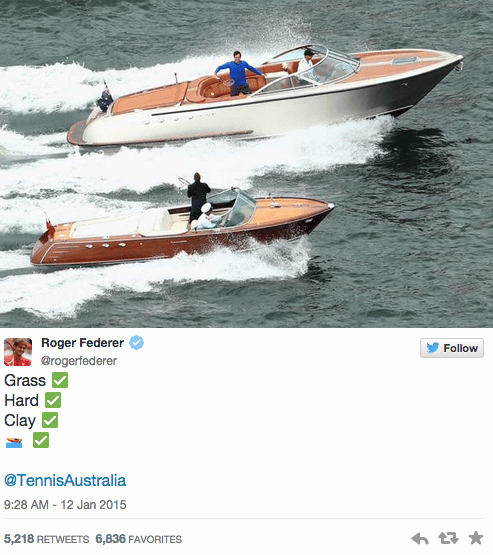Click the retweet icon
The image size is (493, 555).
coord(448,538)
